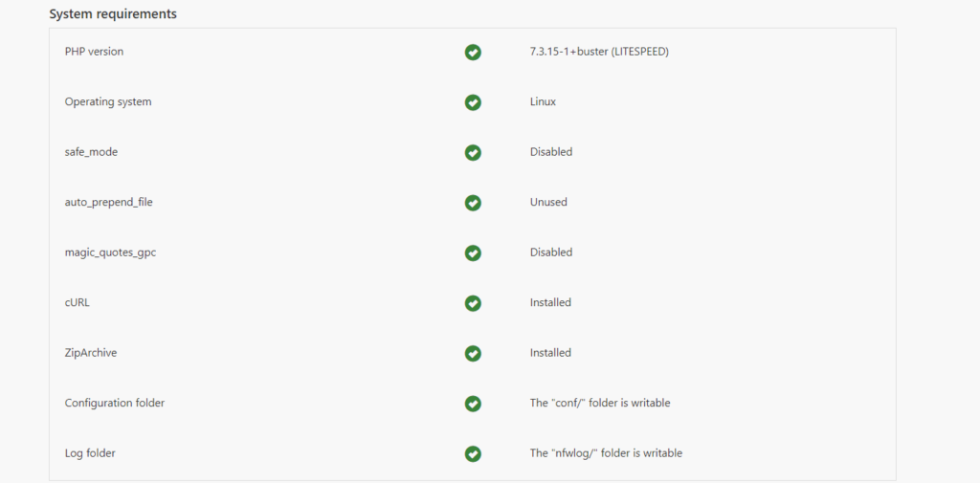The width and height of the screenshot is (980, 483).
Task: Select the safe_mode status check icon
Action: click(x=473, y=152)
